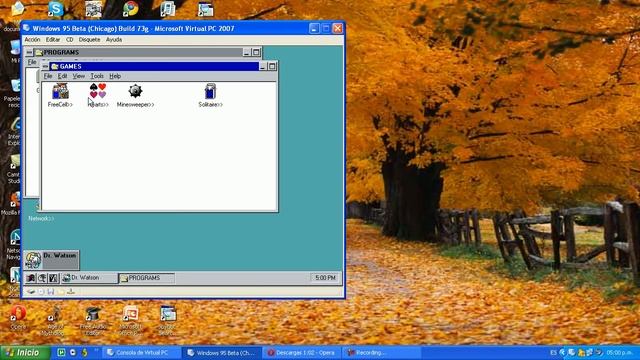The height and width of the screenshot is (360, 640).
Task: Click Virtual PC floppy disk status icon
Action: click(x=51, y=291)
